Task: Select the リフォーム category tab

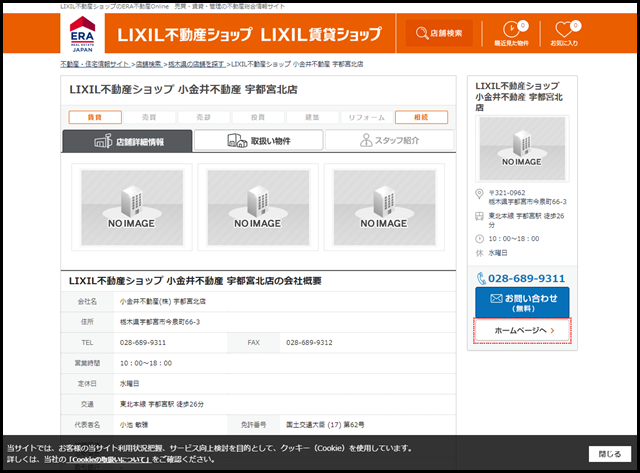Action: click(367, 117)
